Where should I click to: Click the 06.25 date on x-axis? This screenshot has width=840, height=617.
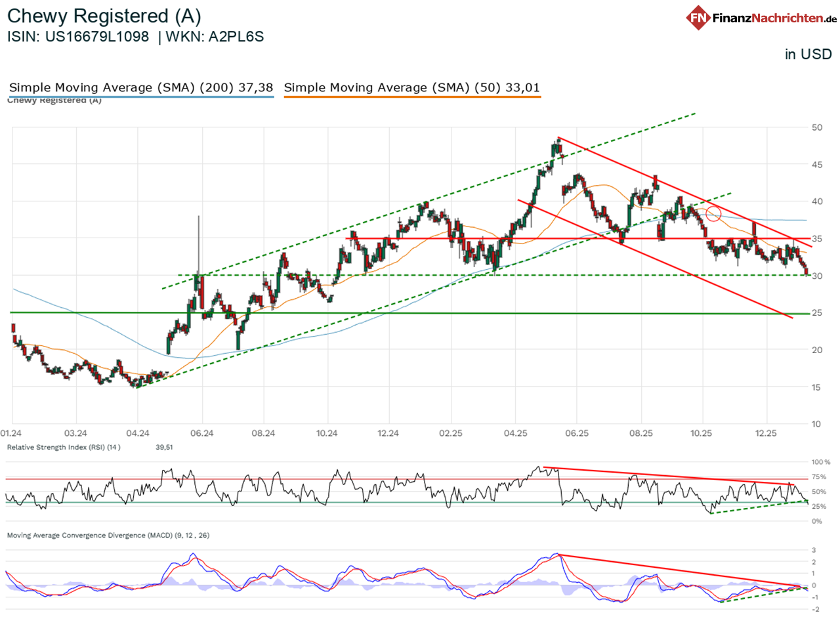[576, 433]
